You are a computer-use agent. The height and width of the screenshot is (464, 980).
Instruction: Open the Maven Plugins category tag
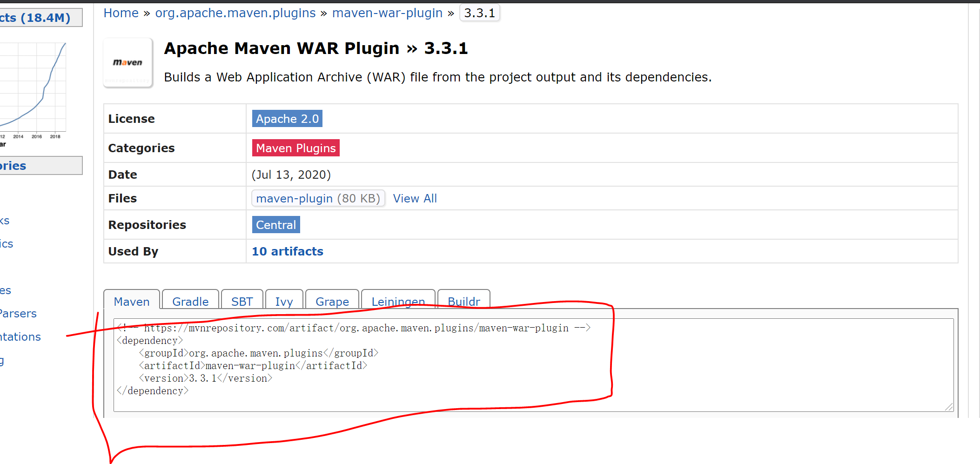(x=296, y=148)
